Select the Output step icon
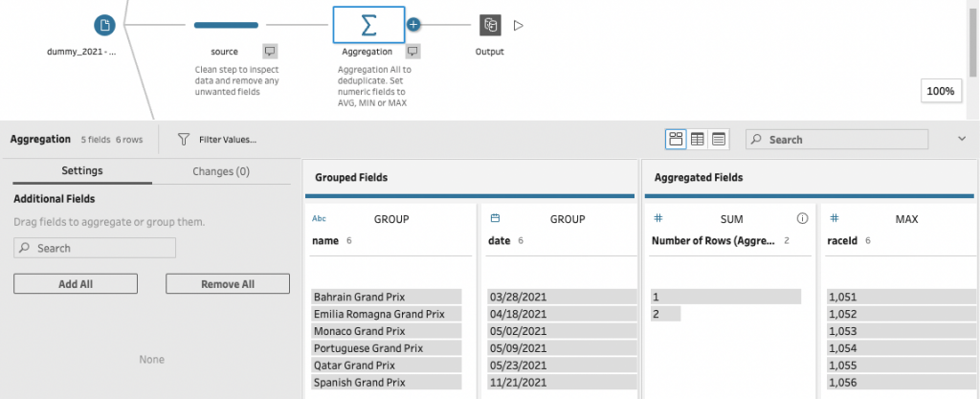Image resolution: width=980 pixels, height=399 pixels. pos(490,26)
